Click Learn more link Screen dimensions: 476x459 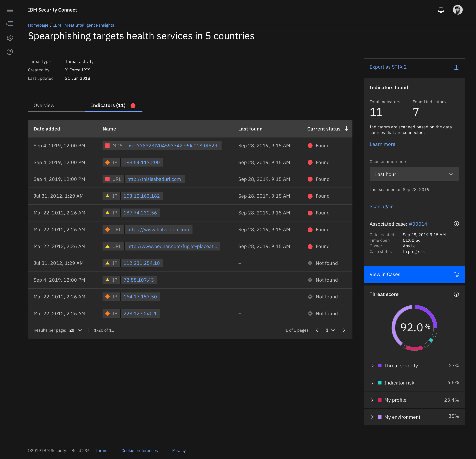pos(383,144)
